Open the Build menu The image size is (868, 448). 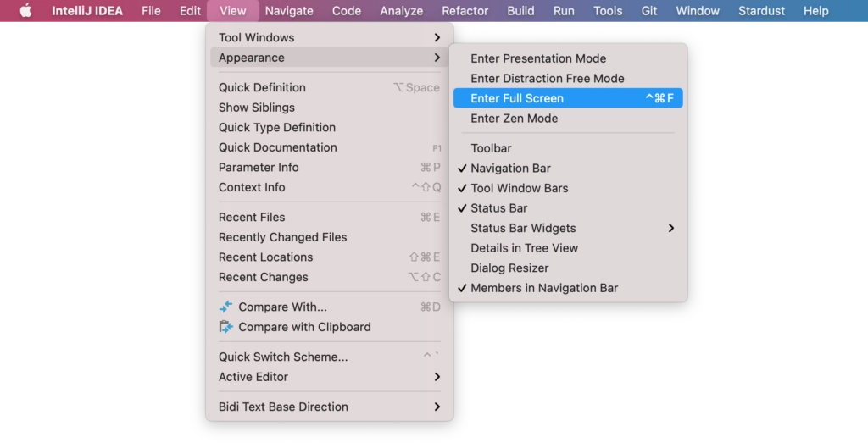point(521,10)
